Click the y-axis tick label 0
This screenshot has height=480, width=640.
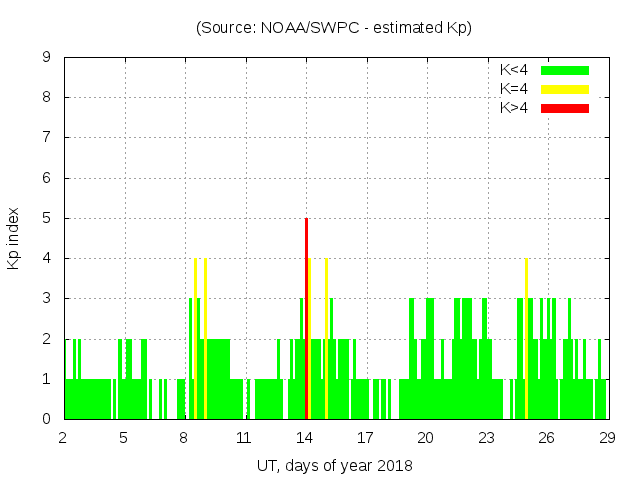(x=46, y=419)
